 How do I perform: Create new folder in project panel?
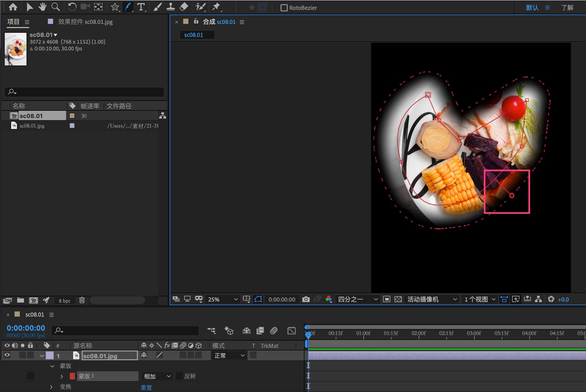21,300
